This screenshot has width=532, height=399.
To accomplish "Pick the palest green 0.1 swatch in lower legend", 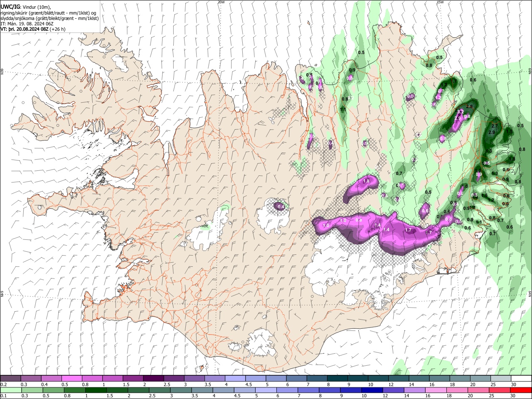I will (x=11, y=390).
